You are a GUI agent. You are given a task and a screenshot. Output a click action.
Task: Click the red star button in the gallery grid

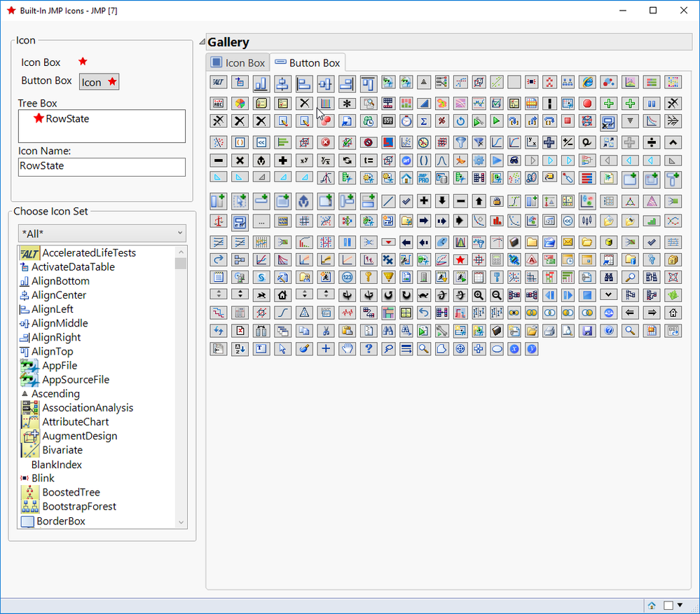(x=460, y=259)
